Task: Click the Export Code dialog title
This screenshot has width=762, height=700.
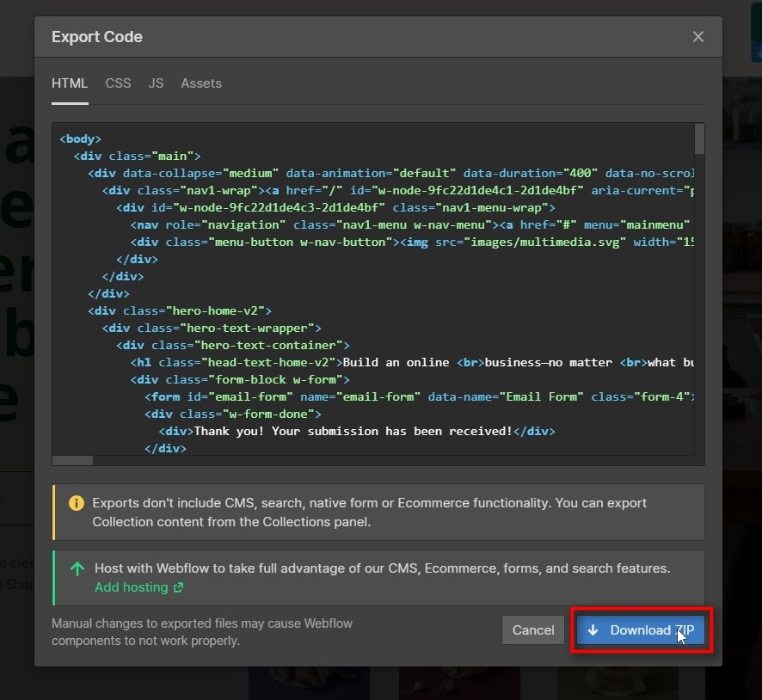Action: (x=97, y=37)
